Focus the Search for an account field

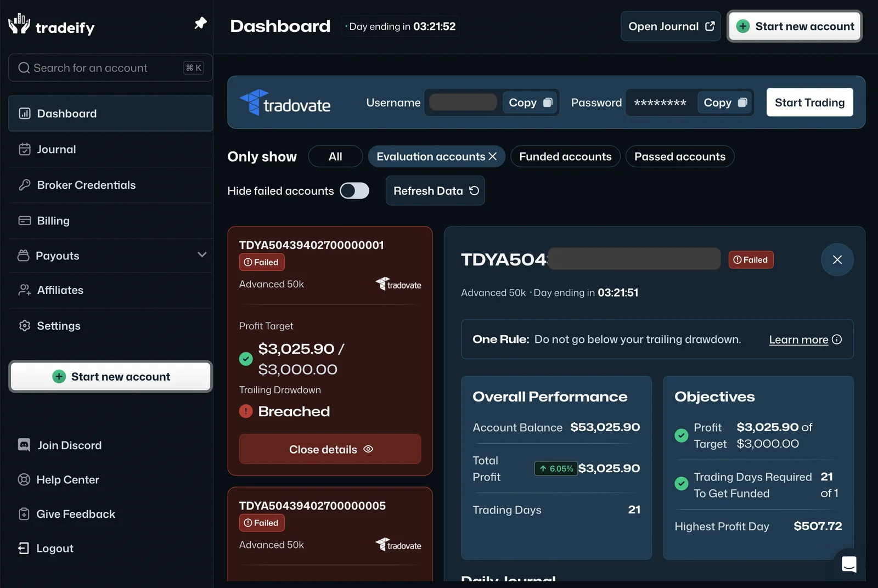(x=110, y=68)
